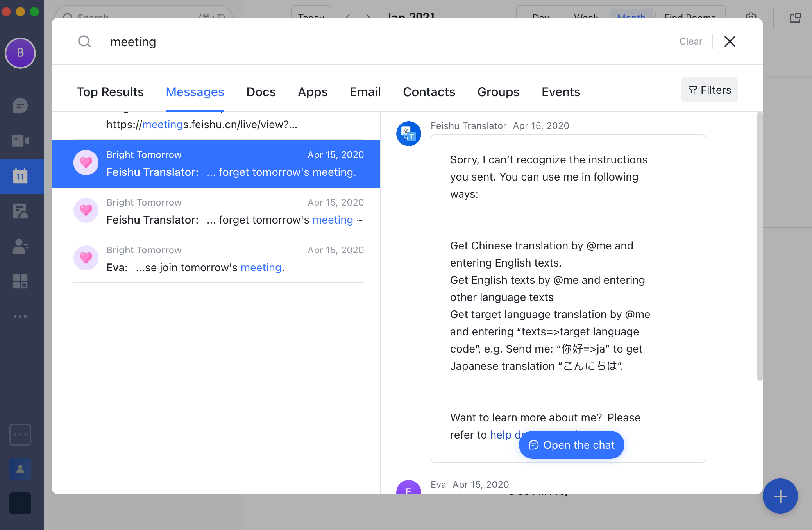Select the Messages tab
The height and width of the screenshot is (530, 812).
coord(195,92)
